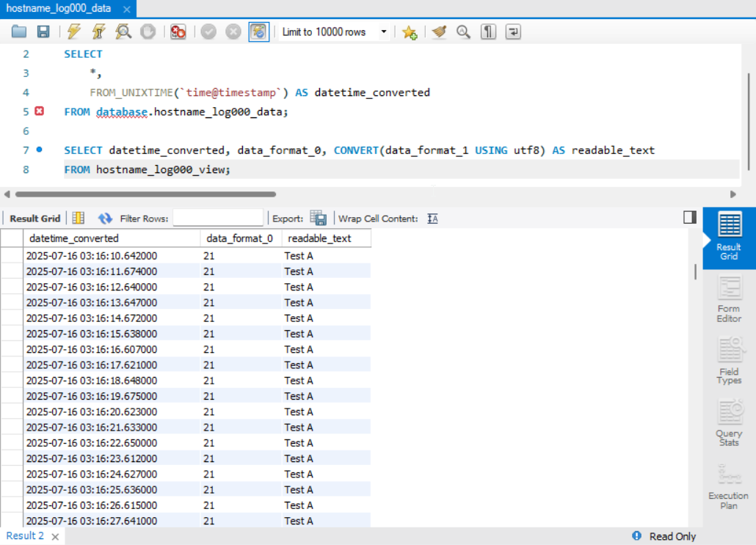The image size is (756, 545).
Task: Toggle word wrap icon in editor toolbar
Action: (513, 32)
